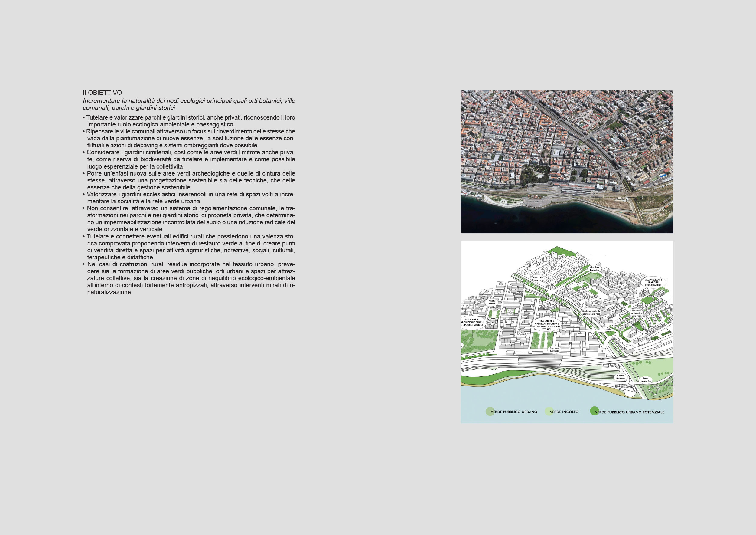Click the 'Centro di ricerca' map label
Image resolution: width=756 pixels, height=535 pixels.
click(620, 377)
